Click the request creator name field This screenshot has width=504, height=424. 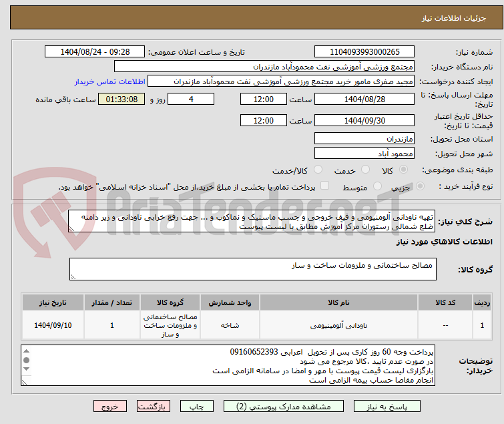coord(281,81)
